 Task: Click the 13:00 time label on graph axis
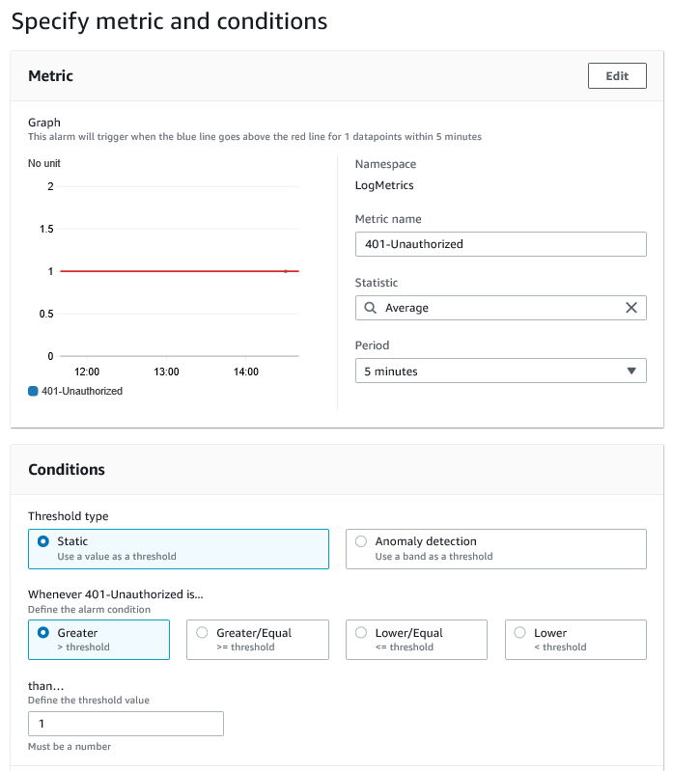pos(166,372)
